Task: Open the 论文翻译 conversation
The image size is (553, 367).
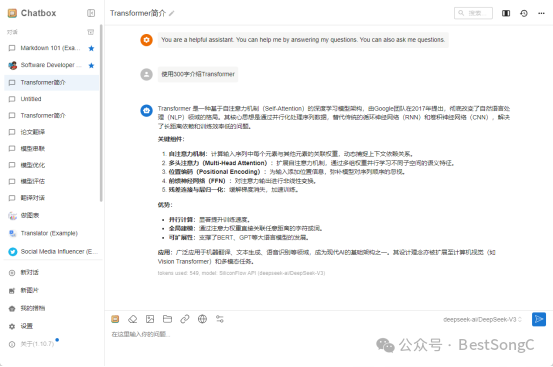Action: click(51, 132)
